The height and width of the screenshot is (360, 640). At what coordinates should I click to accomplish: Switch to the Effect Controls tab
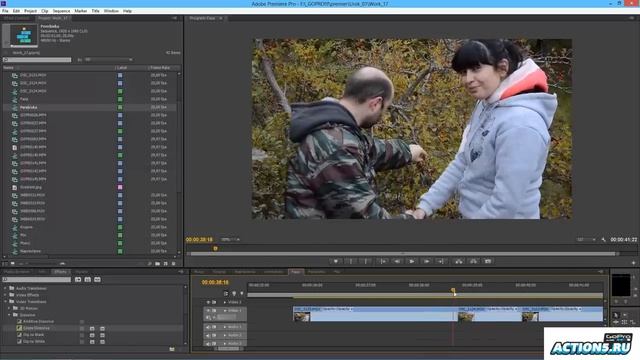point(16,18)
